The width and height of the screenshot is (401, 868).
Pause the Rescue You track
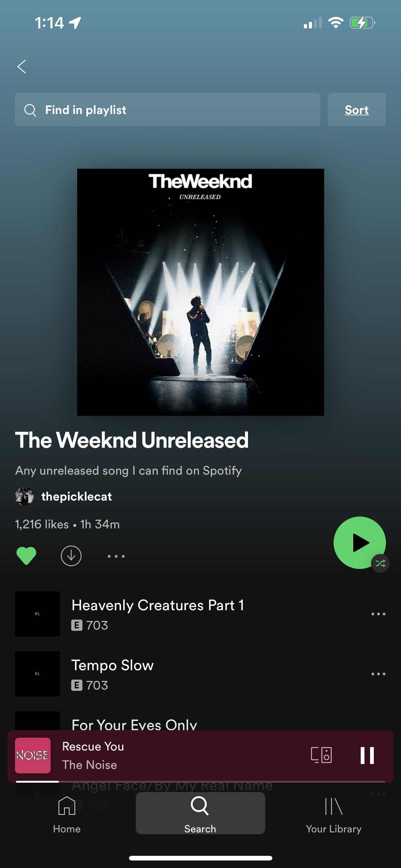(x=367, y=755)
